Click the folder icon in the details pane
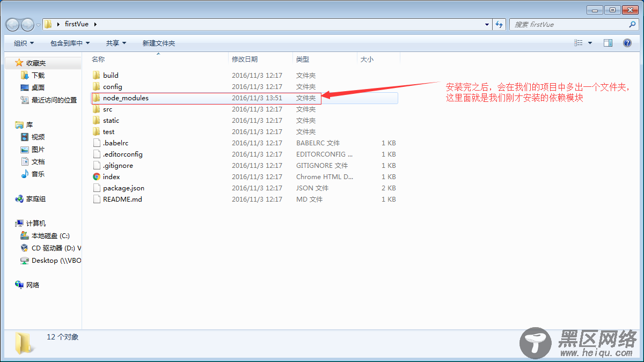 pos(25,343)
